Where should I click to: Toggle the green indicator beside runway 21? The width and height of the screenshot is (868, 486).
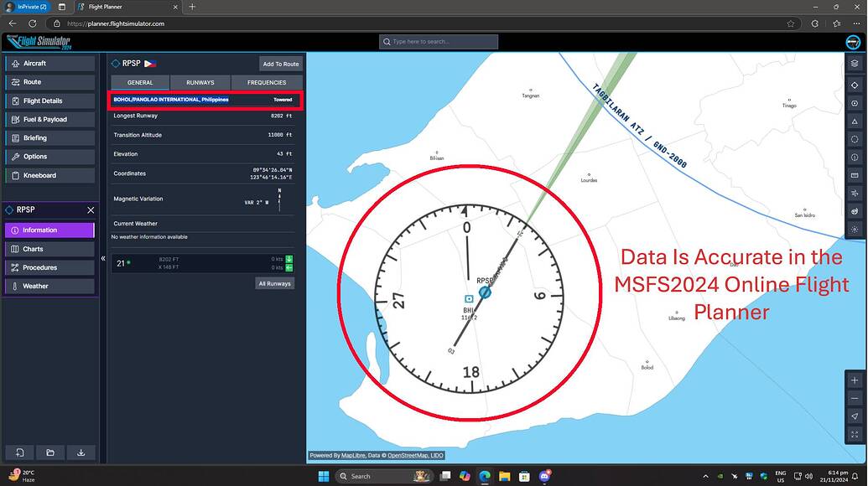(128, 262)
